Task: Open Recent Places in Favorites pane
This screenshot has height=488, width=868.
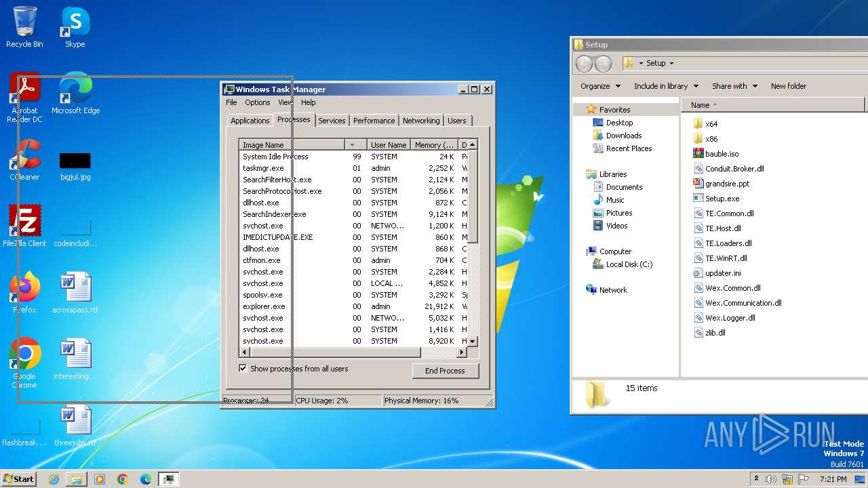Action: 622,148
